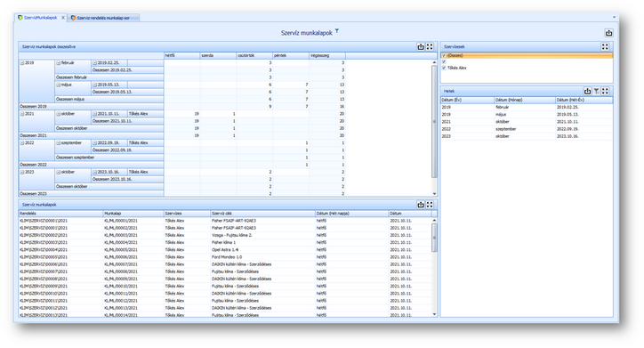Toggle the blank-name checkbox in Szervízesek
644x348 pixels.
(444, 61)
